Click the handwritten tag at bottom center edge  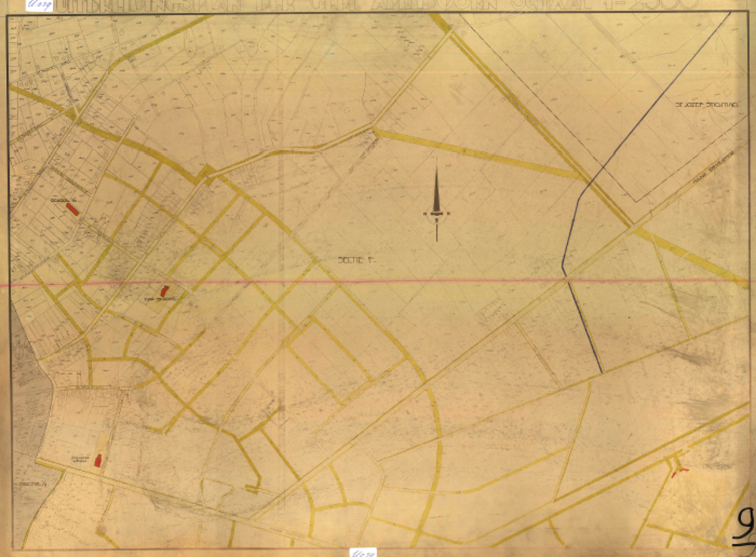[x=363, y=552]
